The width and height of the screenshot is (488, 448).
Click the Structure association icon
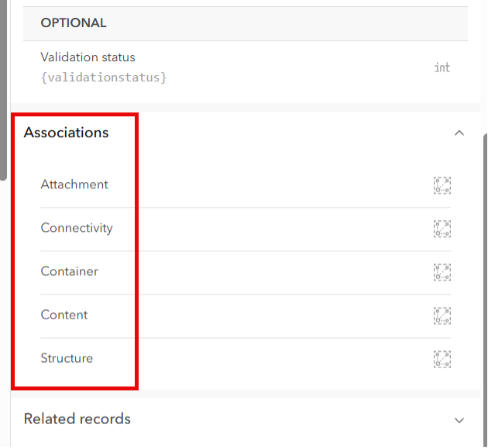click(x=442, y=359)
